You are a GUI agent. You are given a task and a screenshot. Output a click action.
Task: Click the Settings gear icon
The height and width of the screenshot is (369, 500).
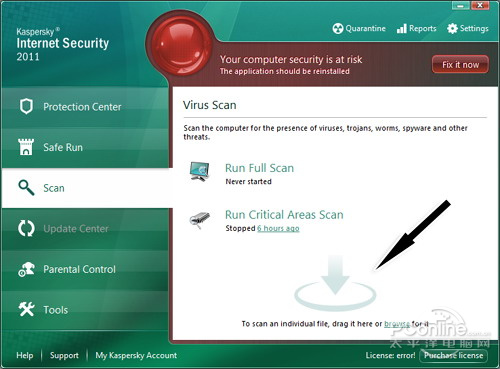(452, 29)
